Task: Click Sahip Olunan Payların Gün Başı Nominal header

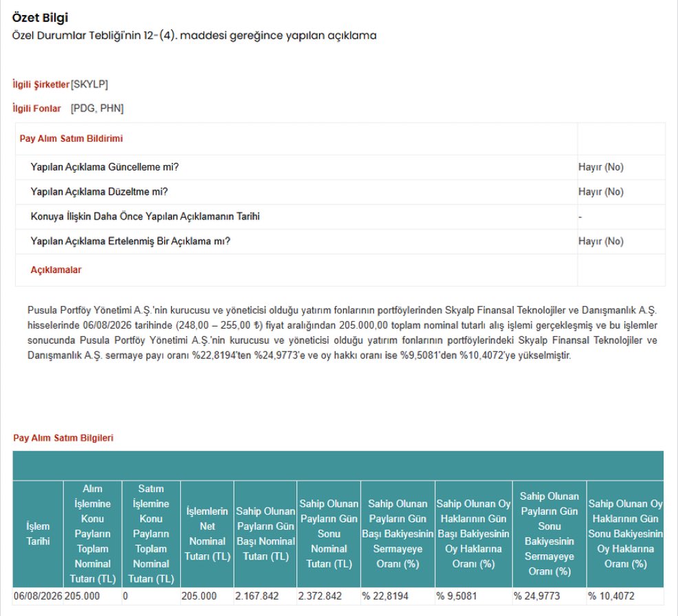Action: click(265, 534)
